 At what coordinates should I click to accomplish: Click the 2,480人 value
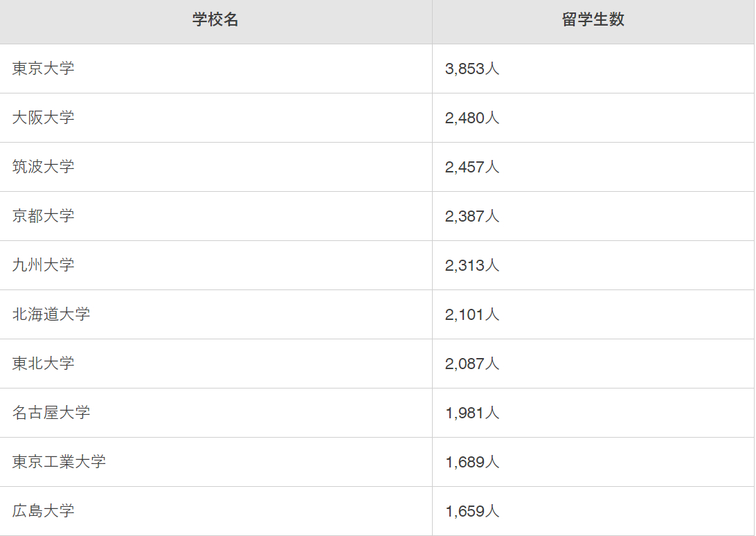(472, 118)
